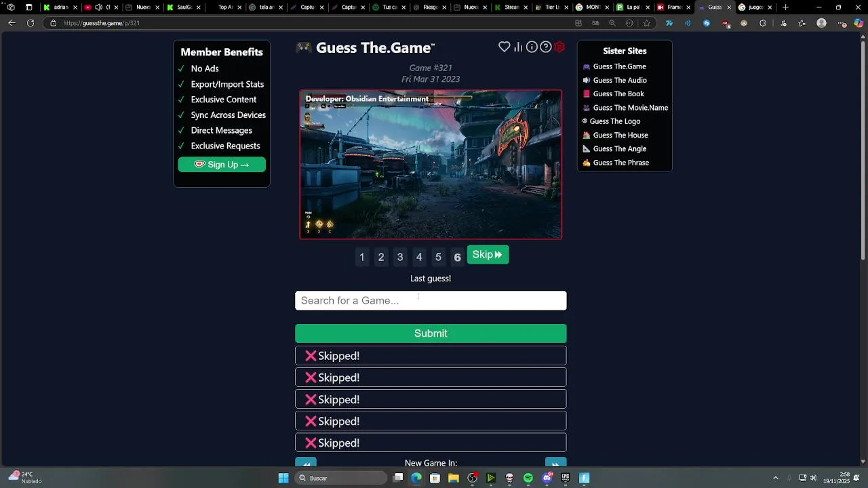Open Guess The House sister site
Viewport: 868px width, 488px height.
(620, 135)
